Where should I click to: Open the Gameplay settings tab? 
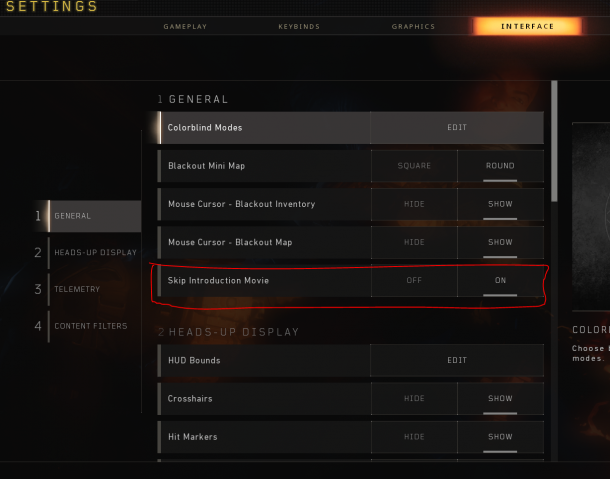pyautogui.click(x=185, y=26)
